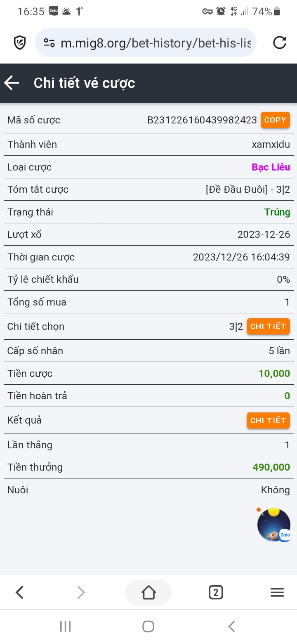
Task: Open the browser hamburger menu
Action: click(x=277, y=593)
